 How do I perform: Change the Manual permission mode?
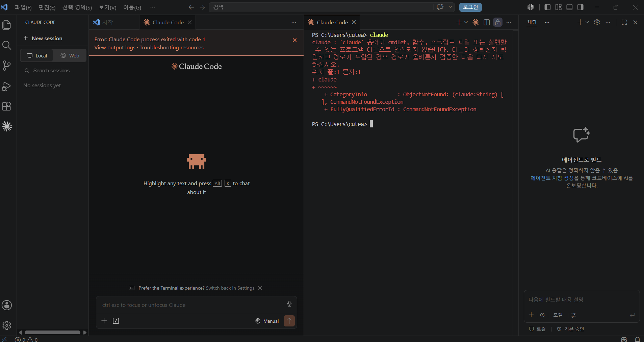click(x=267, y=321)
